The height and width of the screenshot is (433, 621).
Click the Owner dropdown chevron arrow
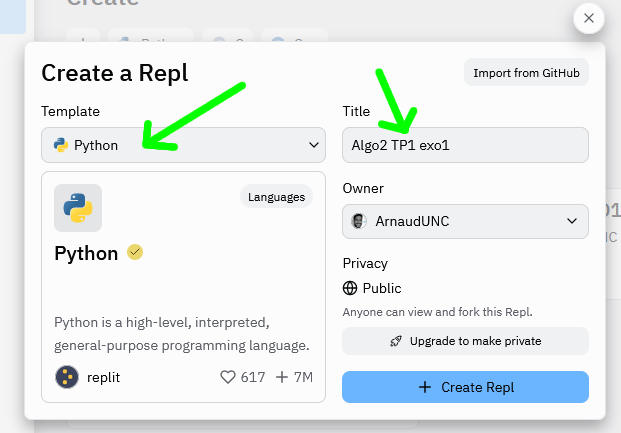[573, 221]
